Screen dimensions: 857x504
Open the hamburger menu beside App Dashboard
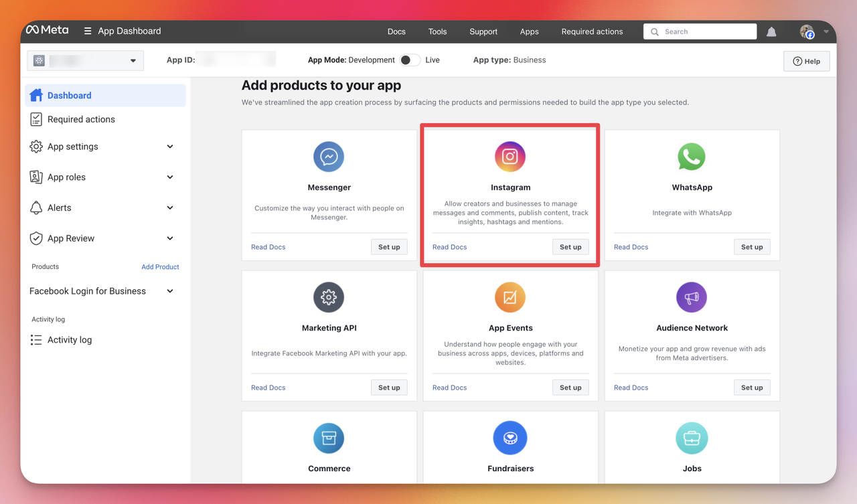tap(88, 31)
